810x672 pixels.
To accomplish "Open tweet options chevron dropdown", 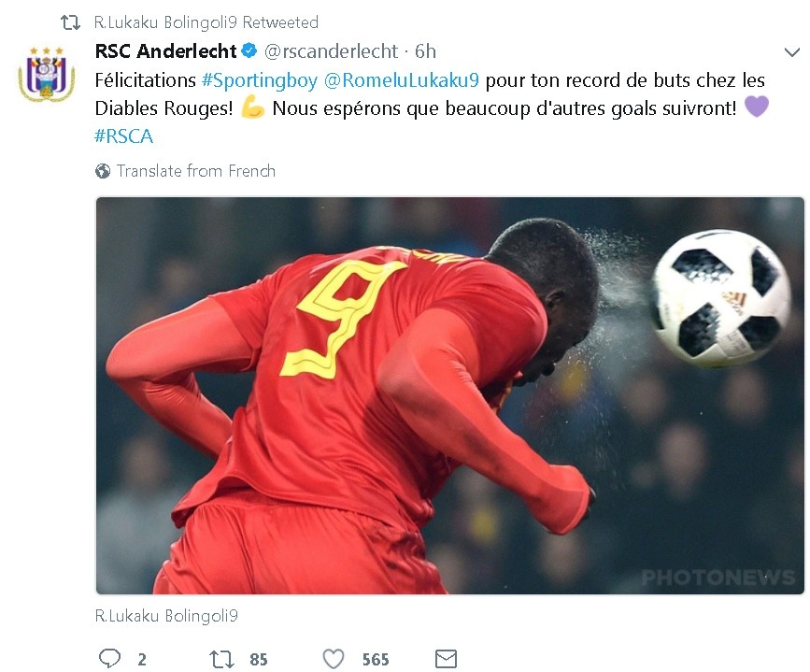I will coord(792,51).
